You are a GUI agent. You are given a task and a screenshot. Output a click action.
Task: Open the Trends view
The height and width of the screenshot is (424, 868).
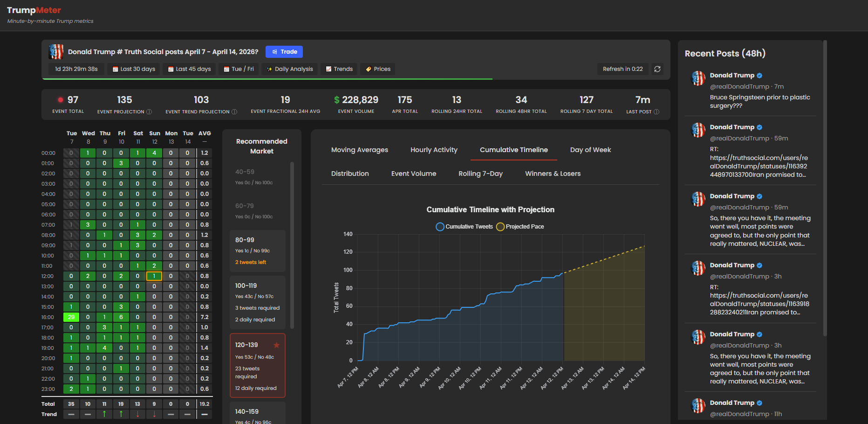pyautogui.click(x=339, y=69)
